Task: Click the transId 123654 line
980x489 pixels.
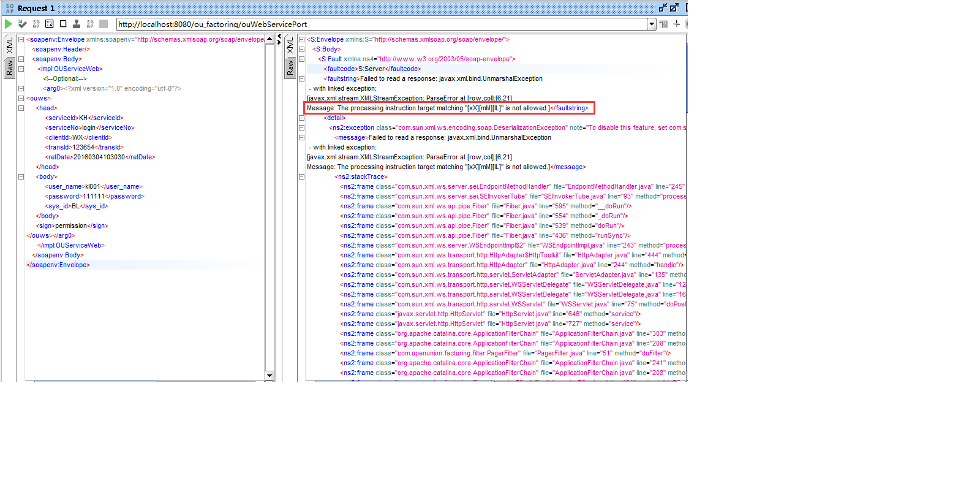Action: pyautogui.click(x=84, y=147)
